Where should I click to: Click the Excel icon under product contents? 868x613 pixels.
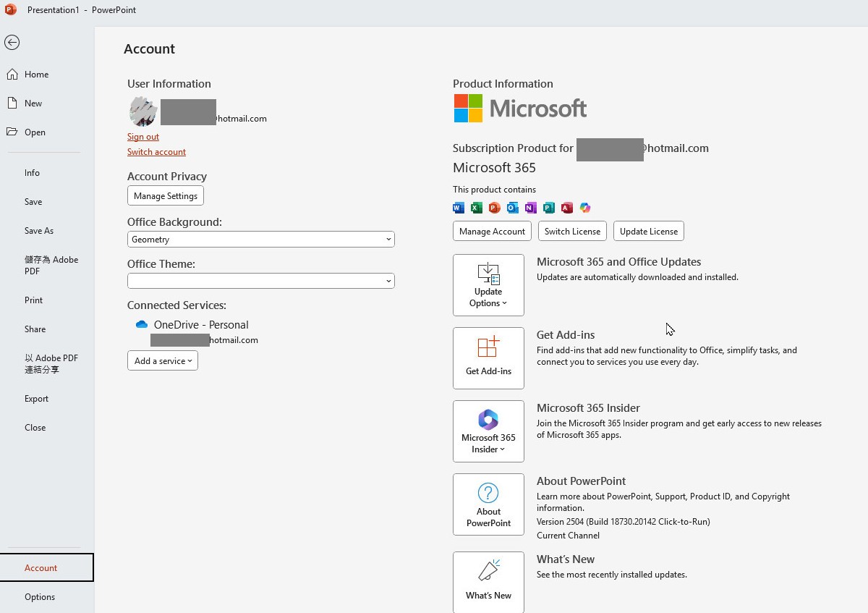[476, 208]
